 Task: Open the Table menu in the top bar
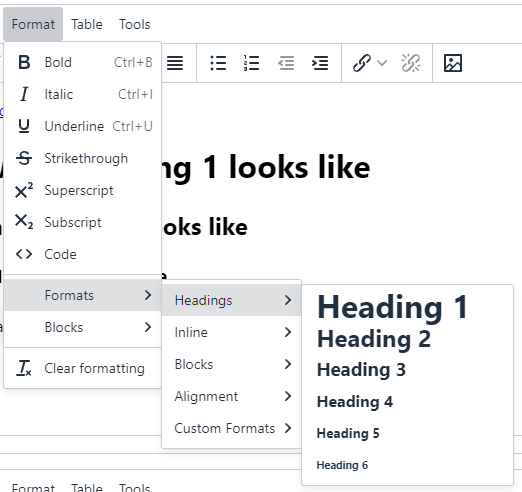click(x=87, y=24)
